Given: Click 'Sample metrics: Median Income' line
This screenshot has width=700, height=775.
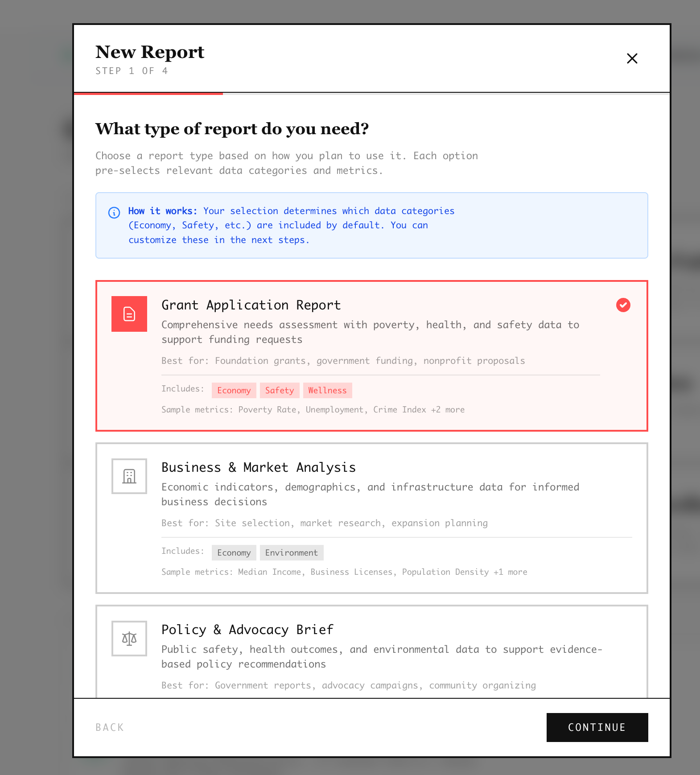Looking at the screenshot, I should (x=344, y=572).
